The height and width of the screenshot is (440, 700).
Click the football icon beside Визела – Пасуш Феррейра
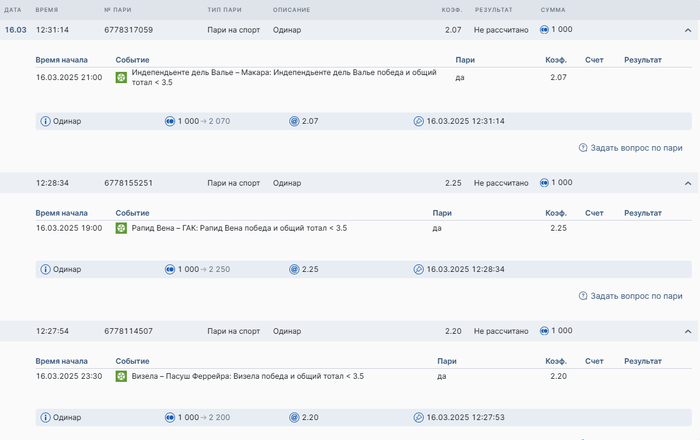(x=121, y=376)
